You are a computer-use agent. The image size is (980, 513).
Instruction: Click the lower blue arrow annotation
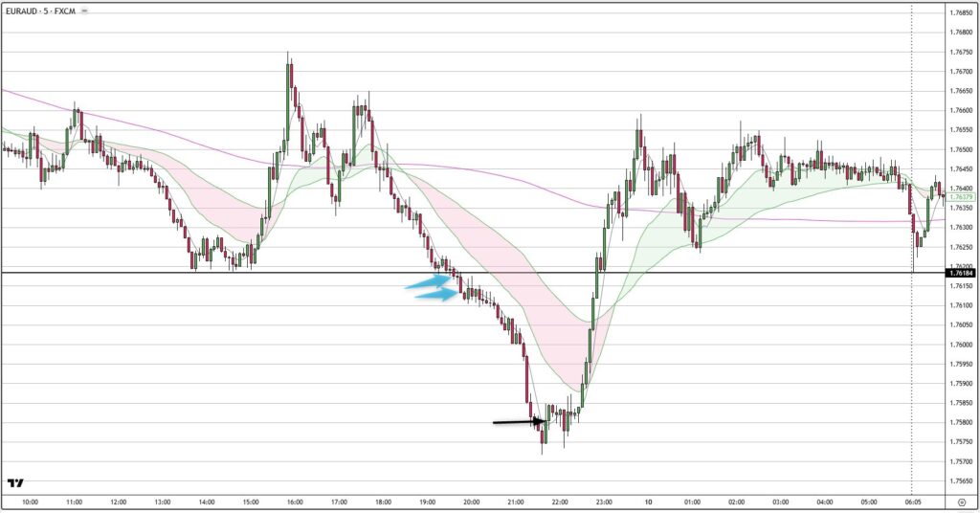(x=435, y=295)
